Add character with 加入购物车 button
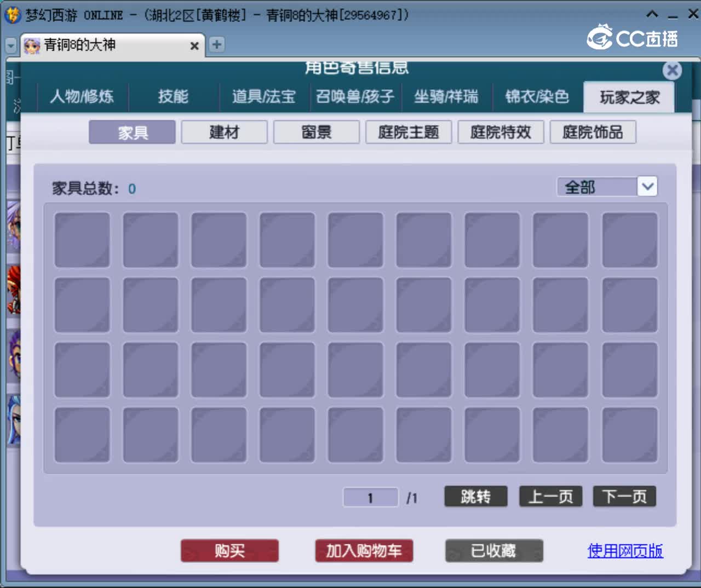The image size is (701, 588). [x=364, y=551]
